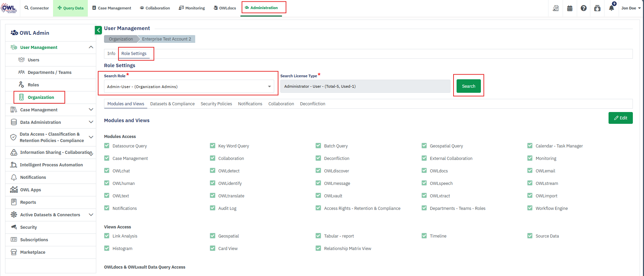
Task: Click the OWL Apps chart icon
Action: 14,190
